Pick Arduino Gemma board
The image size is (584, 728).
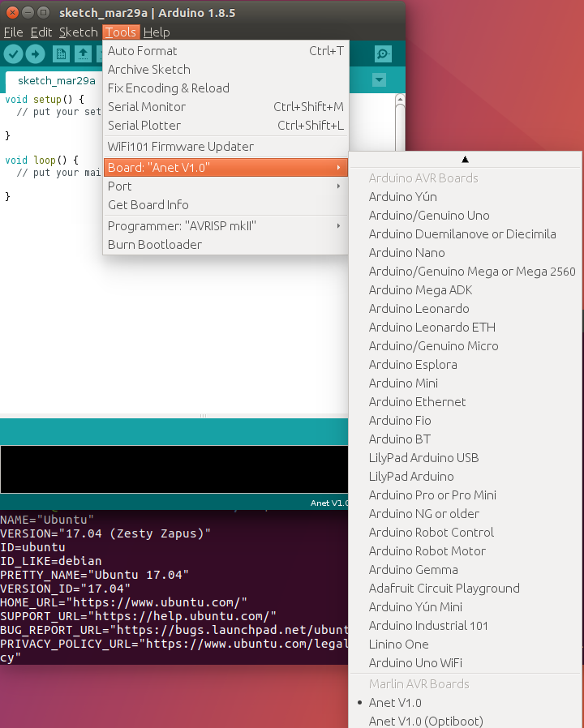(466, 569)
